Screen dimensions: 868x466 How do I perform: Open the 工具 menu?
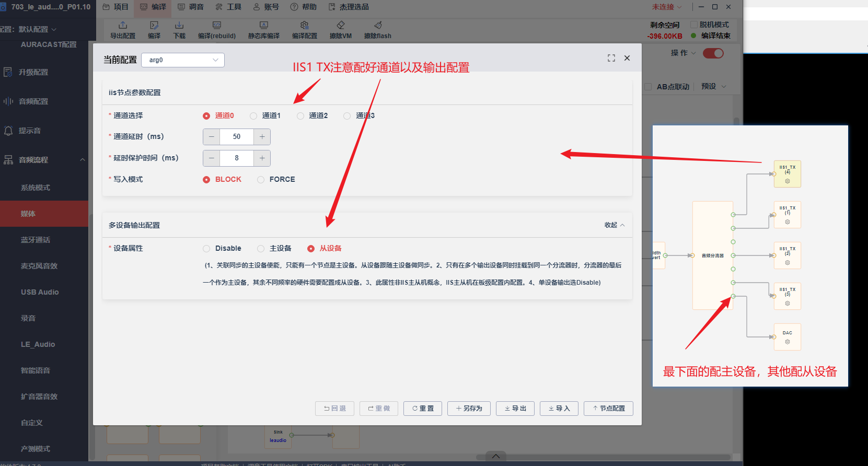[228, 7]
